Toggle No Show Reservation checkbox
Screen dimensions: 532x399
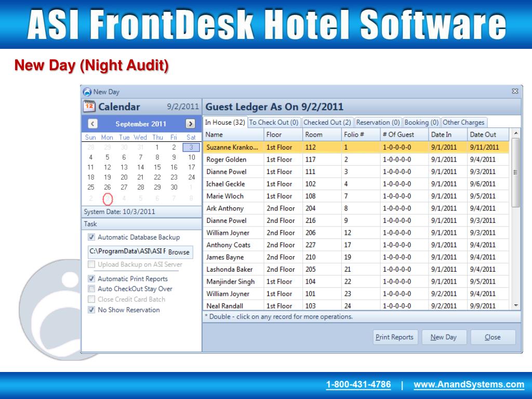click(x=91, y=310)
